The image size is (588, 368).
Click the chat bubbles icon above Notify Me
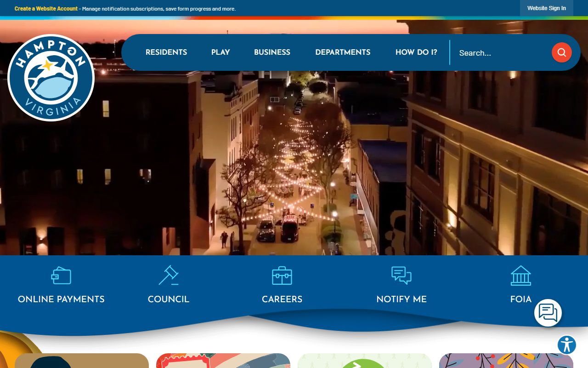click(x=401, y=276)
